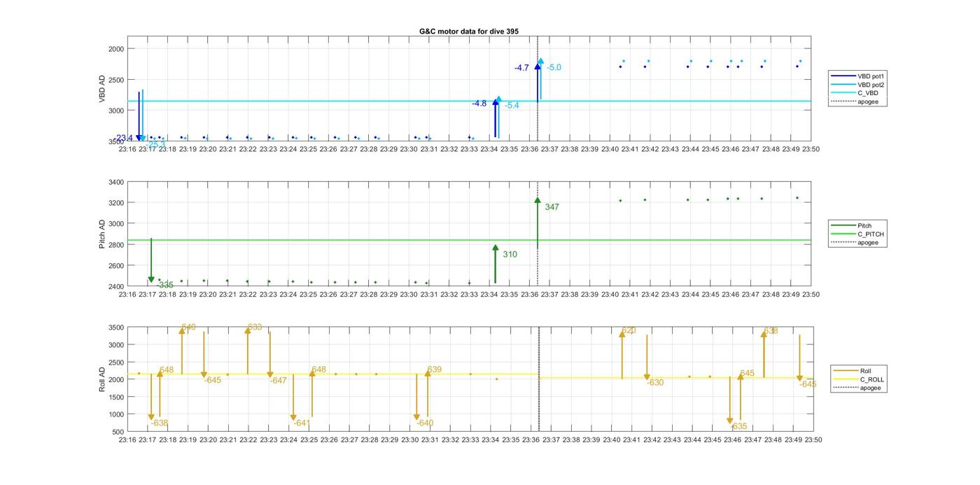
Task: Select 'Pitch' legend entry
Action: coord(864,225)
